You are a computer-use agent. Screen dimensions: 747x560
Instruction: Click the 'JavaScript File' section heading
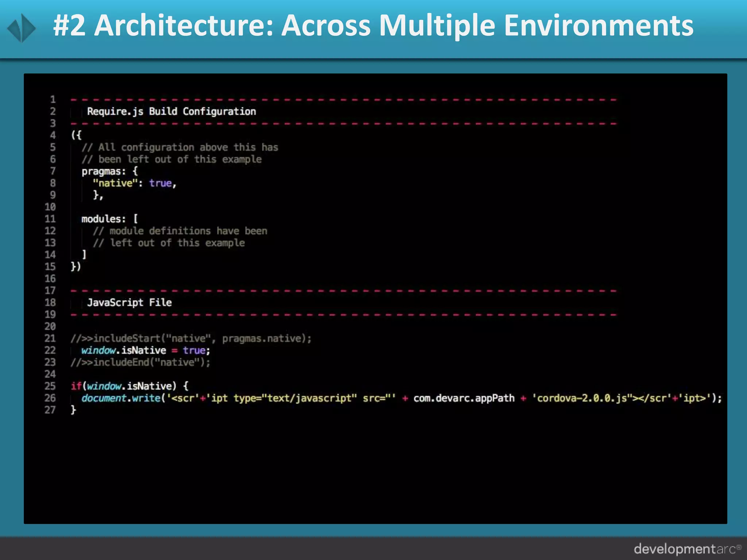[x=129, y=303]
